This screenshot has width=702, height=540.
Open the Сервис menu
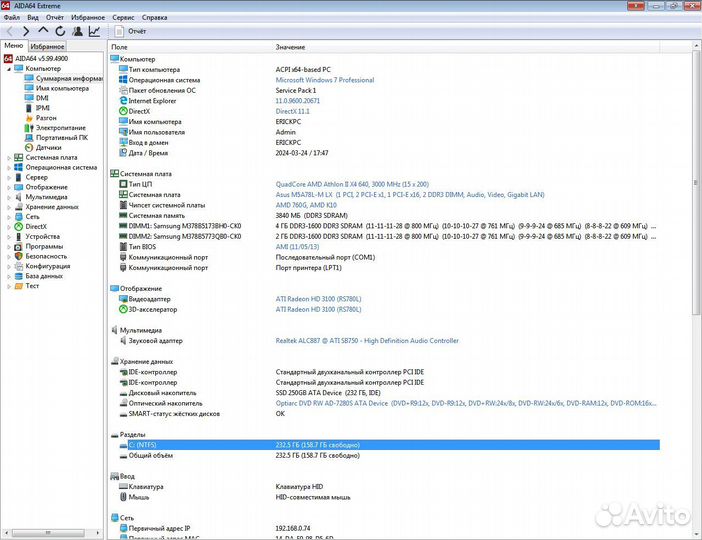click(123, 17)
